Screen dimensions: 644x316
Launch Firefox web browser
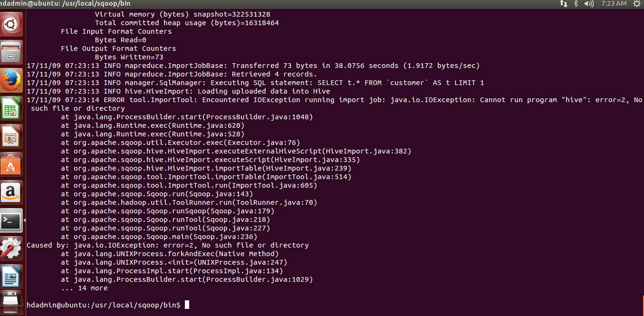(x=11, y=80)
